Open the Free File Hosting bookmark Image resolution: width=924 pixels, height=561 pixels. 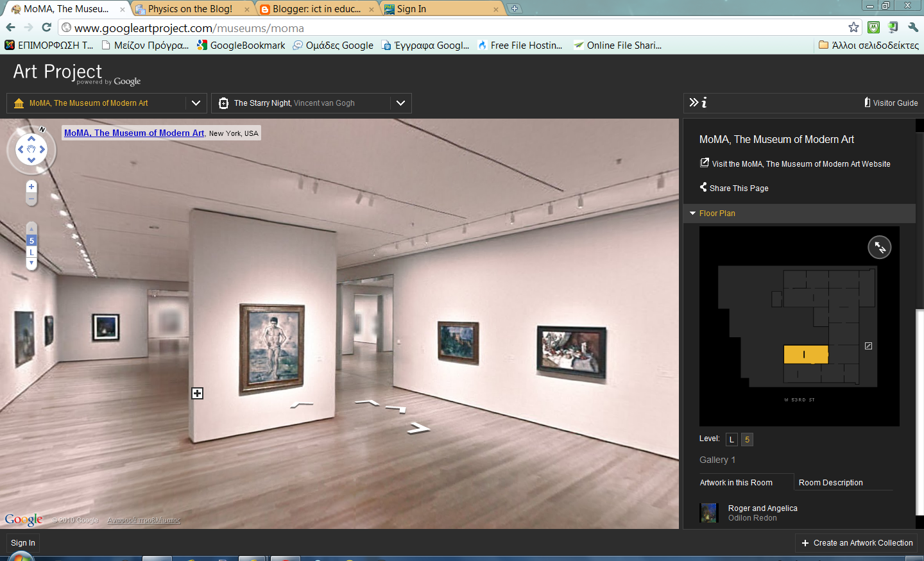pyautogui.click(x=520, y=45)
